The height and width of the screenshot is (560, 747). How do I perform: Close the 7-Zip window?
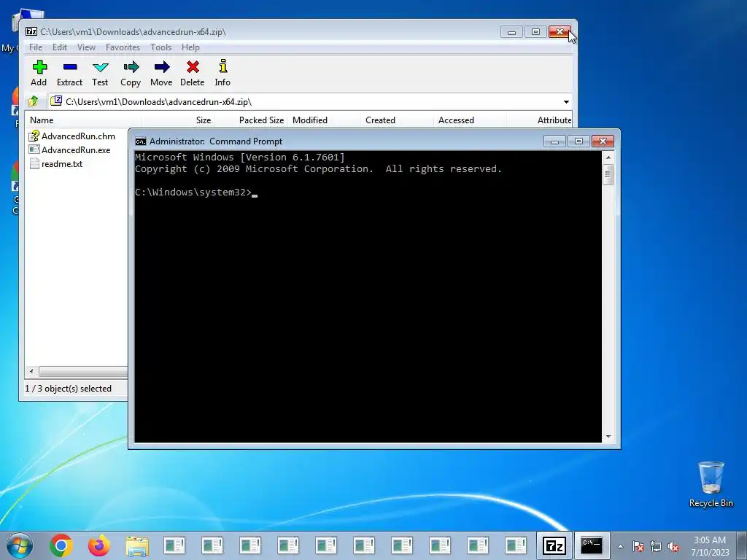tap(560, 32)
